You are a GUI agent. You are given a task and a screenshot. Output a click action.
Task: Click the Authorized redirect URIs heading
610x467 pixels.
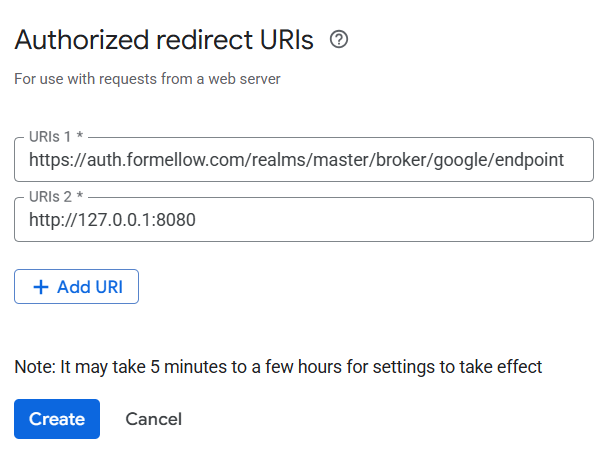coord(164,40)
